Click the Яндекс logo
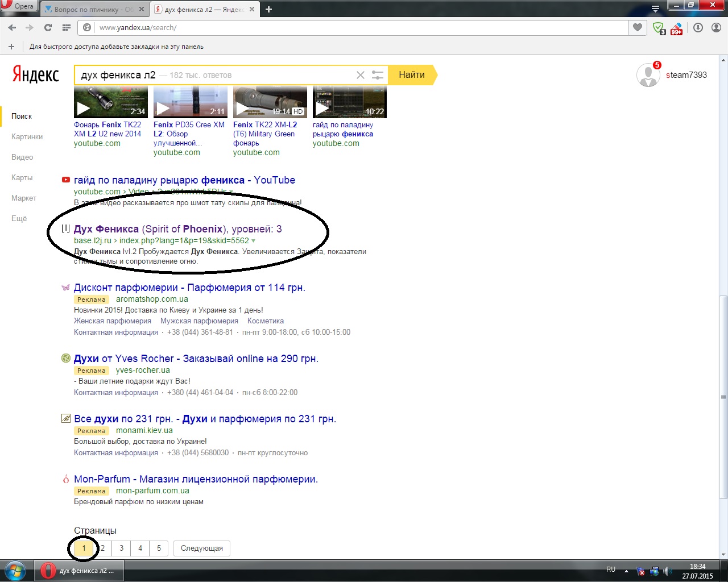 pyautogui.click(x=36, y=74)
